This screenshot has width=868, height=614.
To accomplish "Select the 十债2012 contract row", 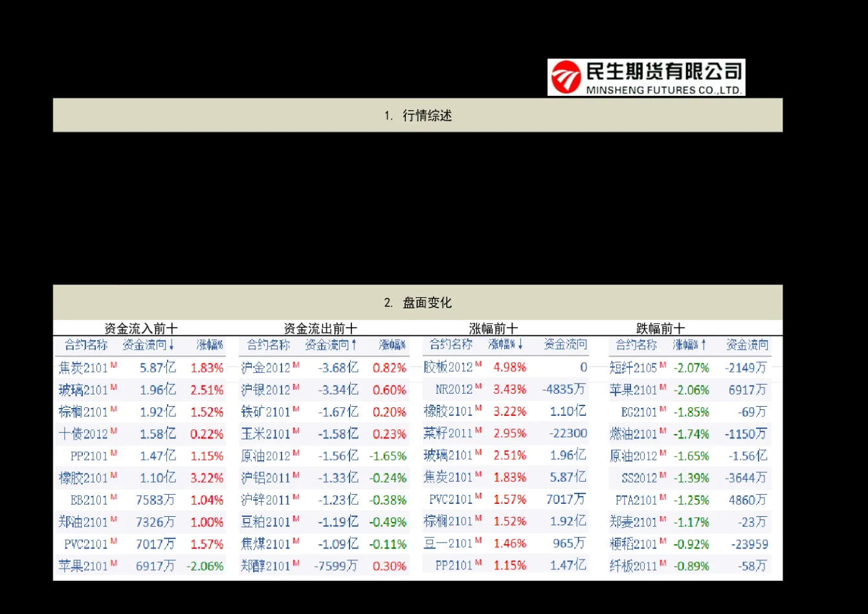I will 139,434.
